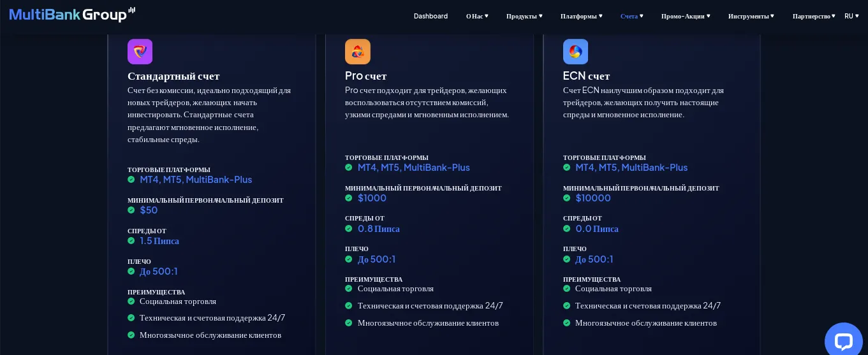This screenshot has height=355, width=868.
Task: Open the Счета menu item
Action: [x=631, y=16]
